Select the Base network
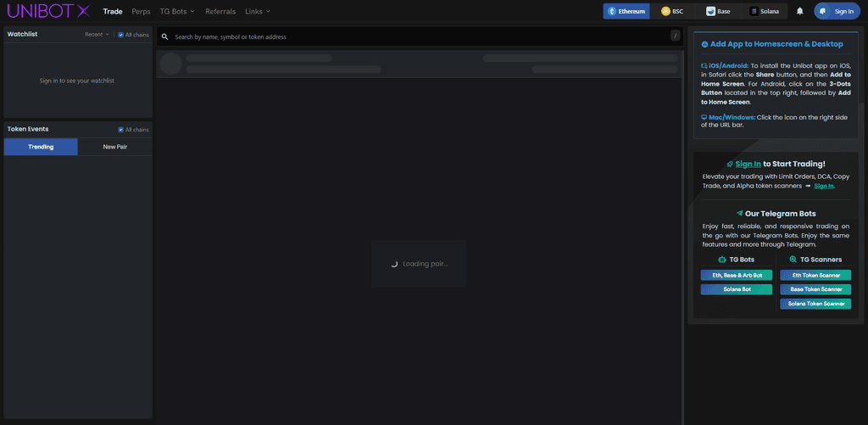 [719, 11]
